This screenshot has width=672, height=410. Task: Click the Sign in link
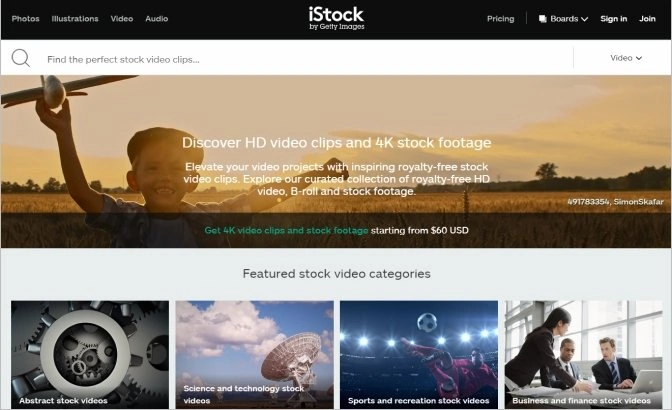[x=613, y=19]
